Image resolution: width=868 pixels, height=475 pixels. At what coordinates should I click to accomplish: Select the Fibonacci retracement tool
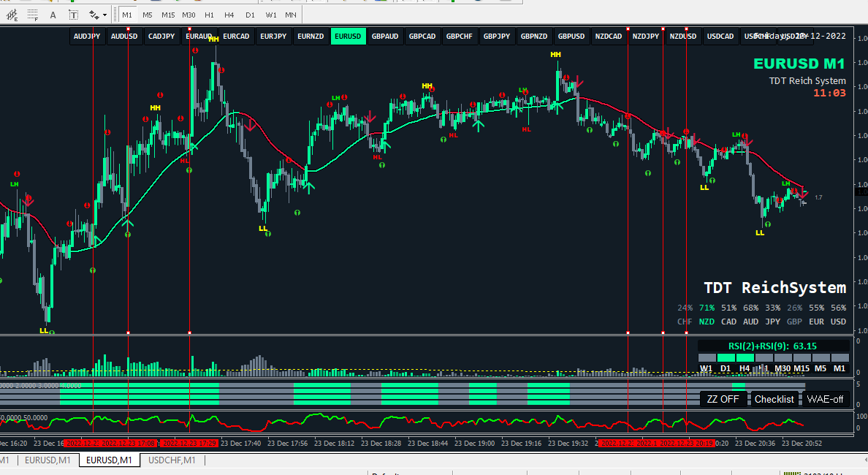[33, 15]
